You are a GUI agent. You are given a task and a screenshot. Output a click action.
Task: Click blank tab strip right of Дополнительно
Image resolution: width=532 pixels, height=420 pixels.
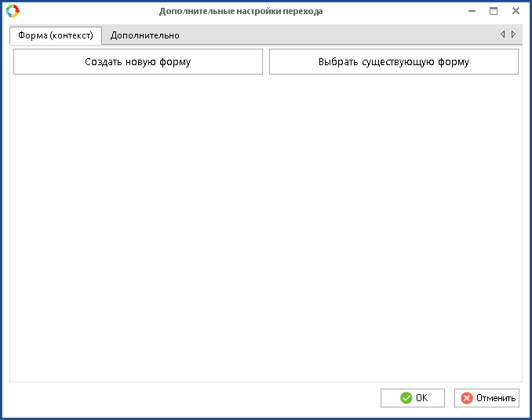click(x=337, y=35)
